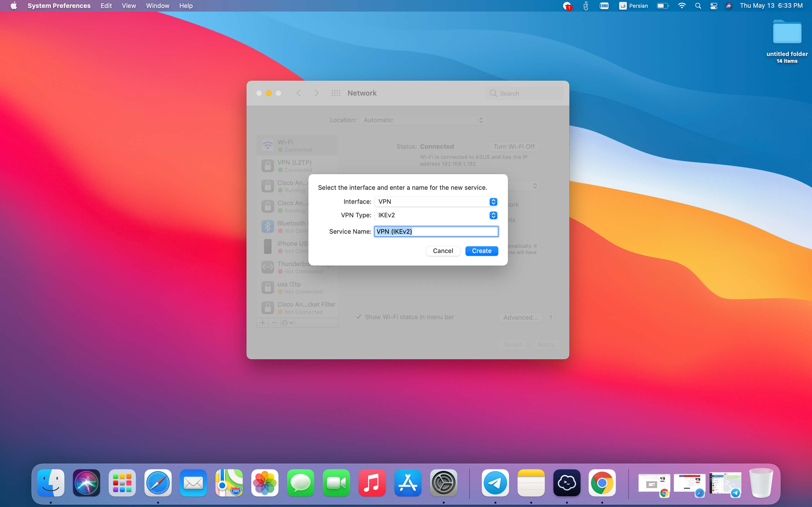Open System Preferences dock icon

[443, 483]
